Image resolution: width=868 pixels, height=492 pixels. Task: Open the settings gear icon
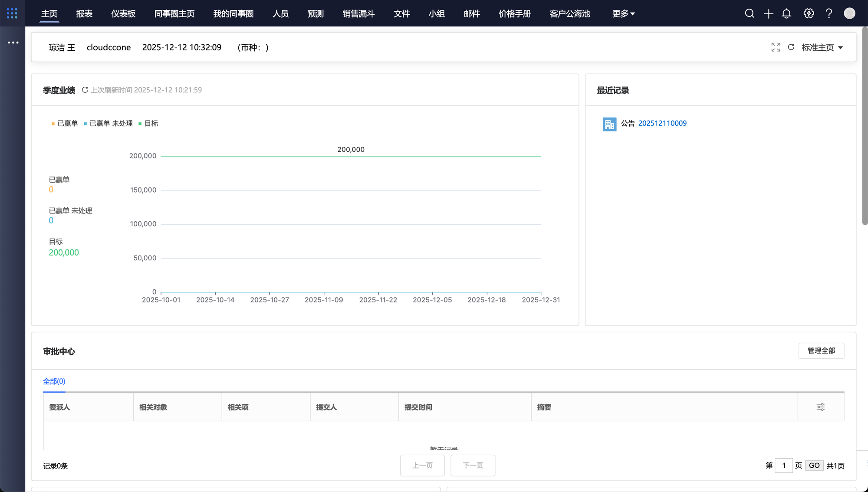(809, 13)
